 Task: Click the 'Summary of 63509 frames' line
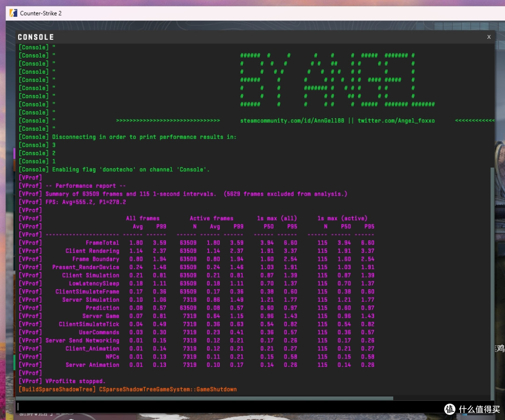(196, 194)
